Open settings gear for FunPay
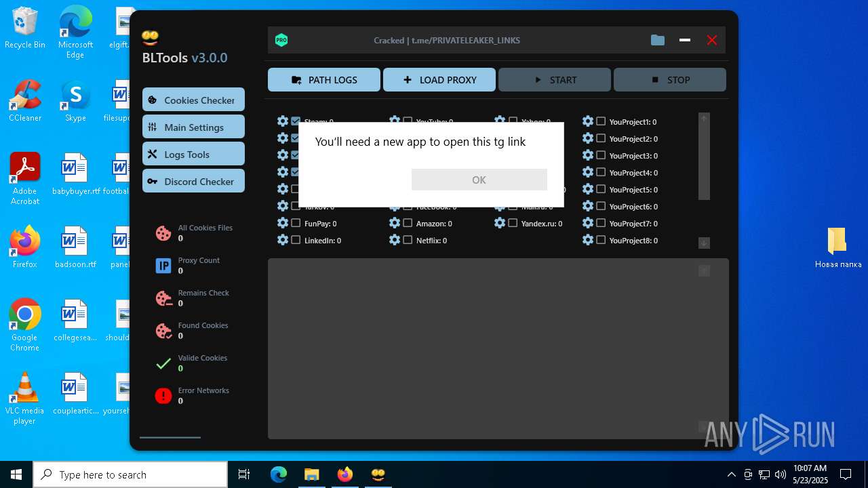 click(x=283, y=223)
